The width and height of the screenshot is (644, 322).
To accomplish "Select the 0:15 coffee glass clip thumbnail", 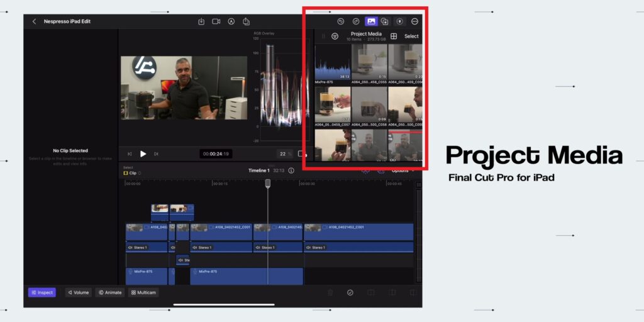I will pyautogui.click(x=369, y=62).
